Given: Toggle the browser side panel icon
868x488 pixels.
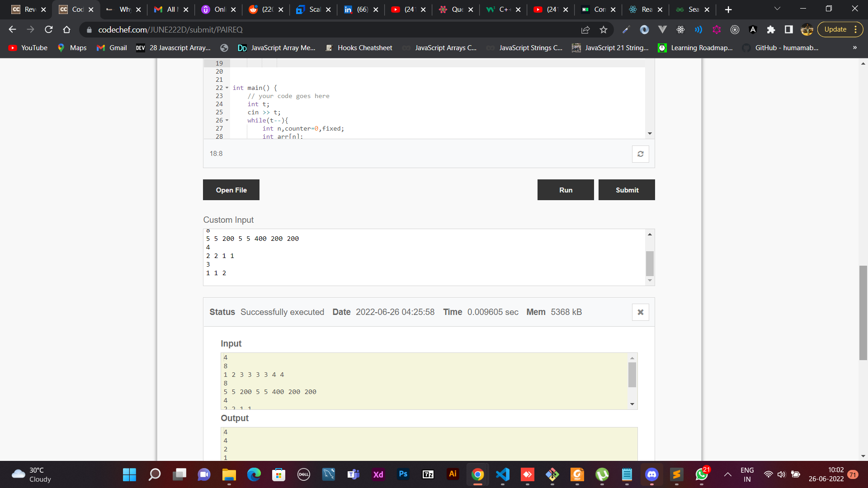Looking at the screenshot, I should tap(788, 30).
